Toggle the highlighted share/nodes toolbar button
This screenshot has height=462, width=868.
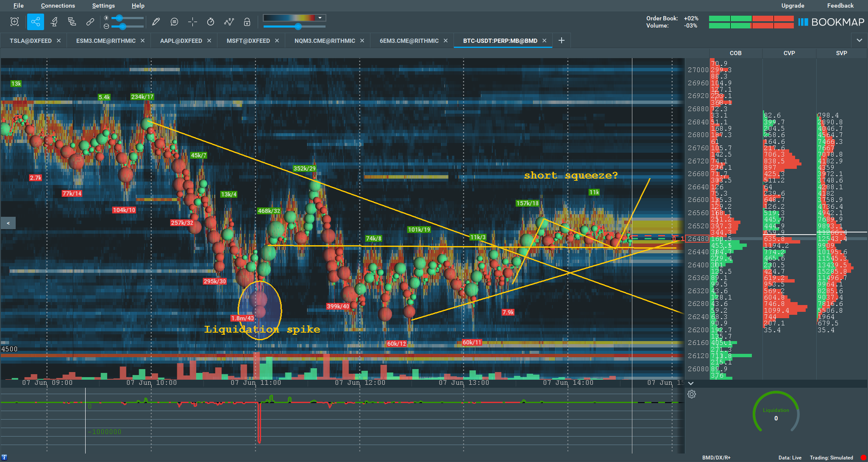point(35,22)
